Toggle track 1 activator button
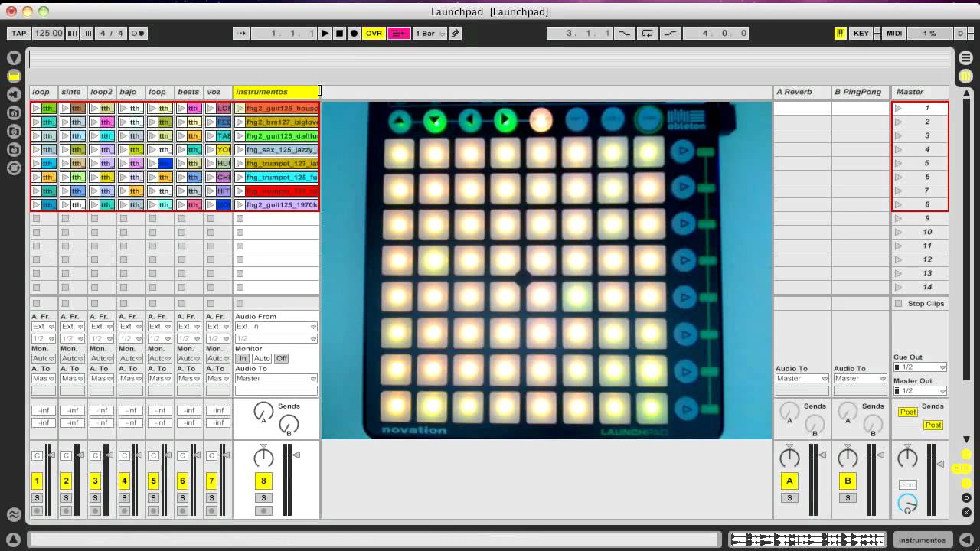 point(37,481)
